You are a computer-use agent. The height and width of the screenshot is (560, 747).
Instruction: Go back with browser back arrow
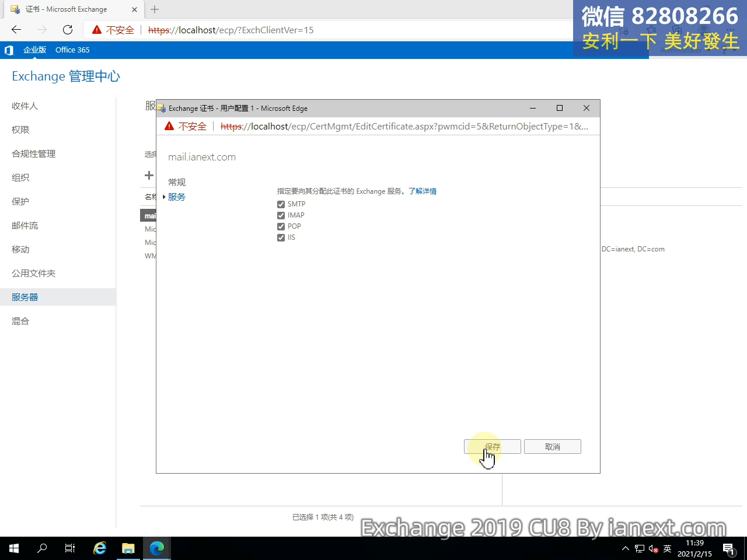point(16,30)
